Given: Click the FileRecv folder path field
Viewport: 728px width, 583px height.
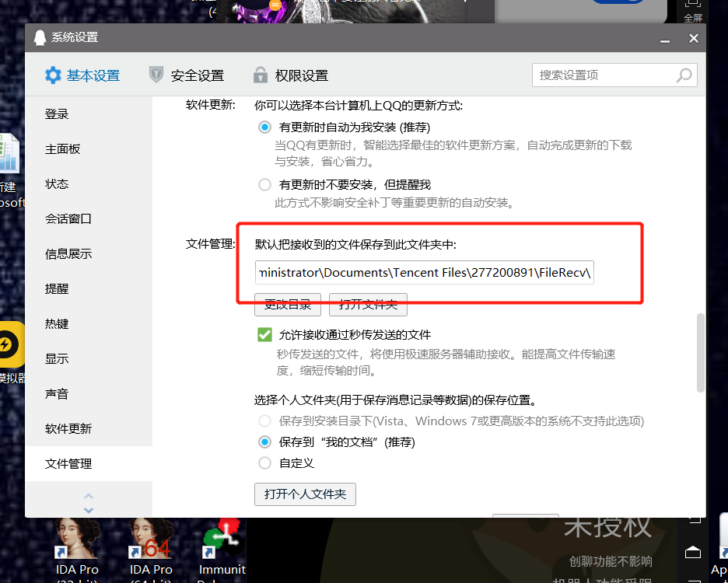Looking at the screenshot, I should 425,273.
